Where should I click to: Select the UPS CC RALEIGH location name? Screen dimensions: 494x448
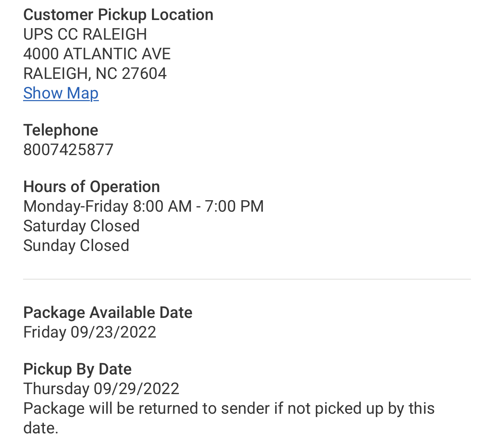85,34
